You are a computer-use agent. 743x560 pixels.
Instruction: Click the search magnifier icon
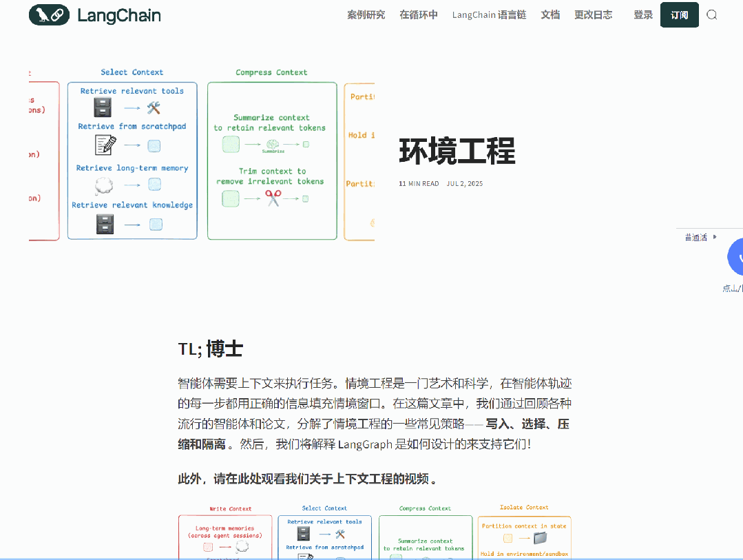click(x=712, y=14)
